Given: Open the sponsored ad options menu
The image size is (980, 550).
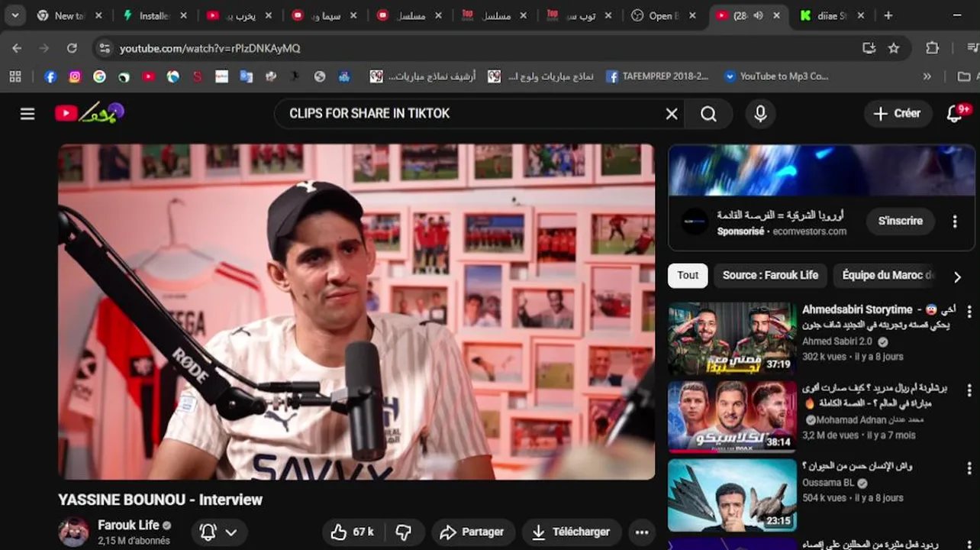Looking at the screenshot, I should pos(954,222).
